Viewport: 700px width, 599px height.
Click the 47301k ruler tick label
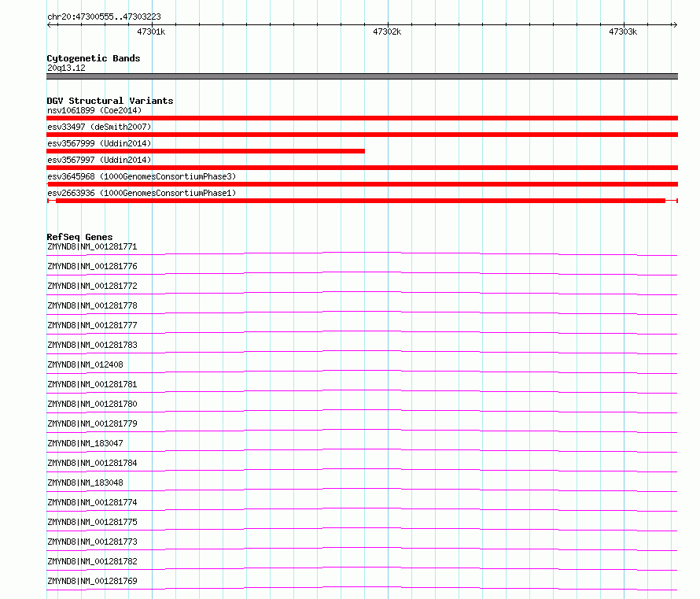coord(151,31)
